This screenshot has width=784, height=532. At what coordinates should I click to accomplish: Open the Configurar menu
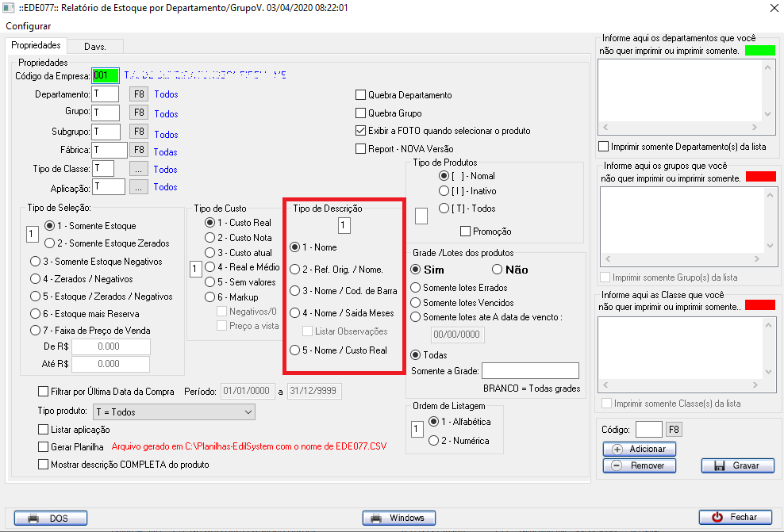tap(29, 26)
